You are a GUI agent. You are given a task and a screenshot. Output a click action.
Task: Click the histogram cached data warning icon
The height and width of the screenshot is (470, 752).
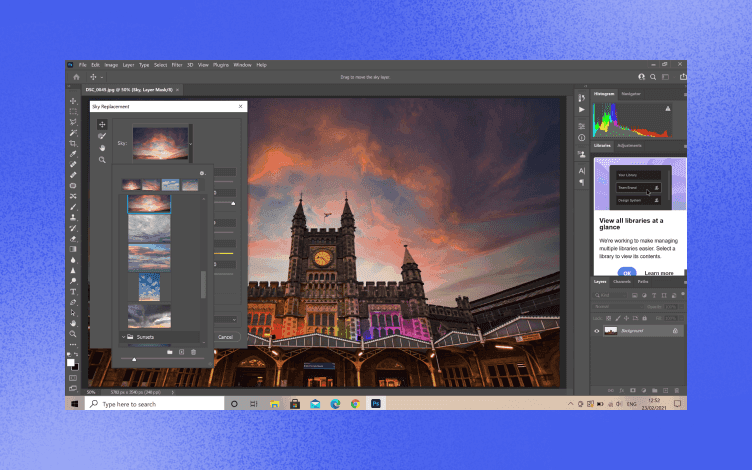pyautogui.click(x=668, y=109)
